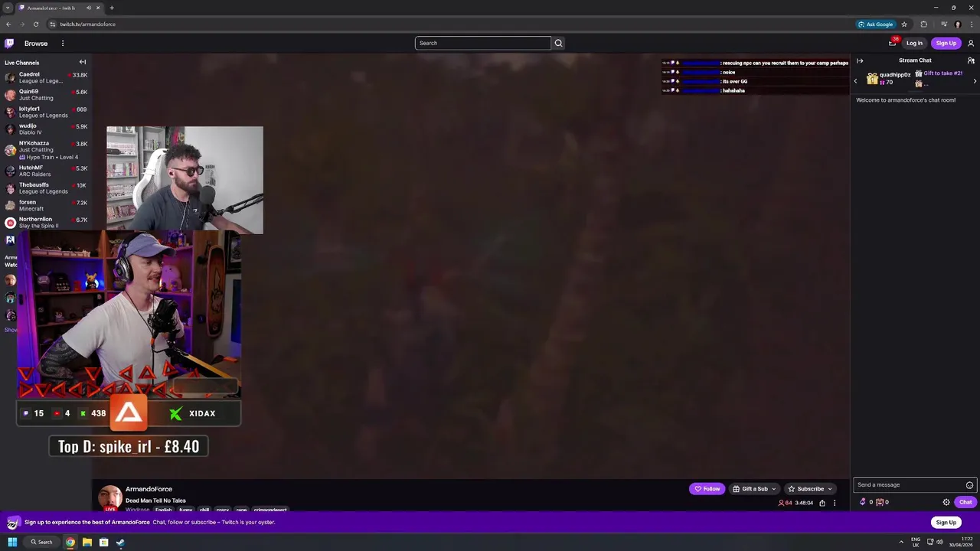Click the purple Sign Up button in top bar

pos(946,44)
